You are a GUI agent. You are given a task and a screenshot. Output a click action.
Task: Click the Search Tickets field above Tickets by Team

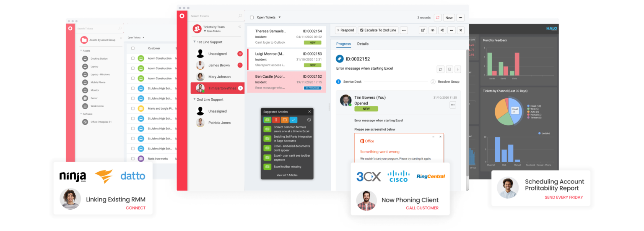pyautogui.click(x=214, y=16)
